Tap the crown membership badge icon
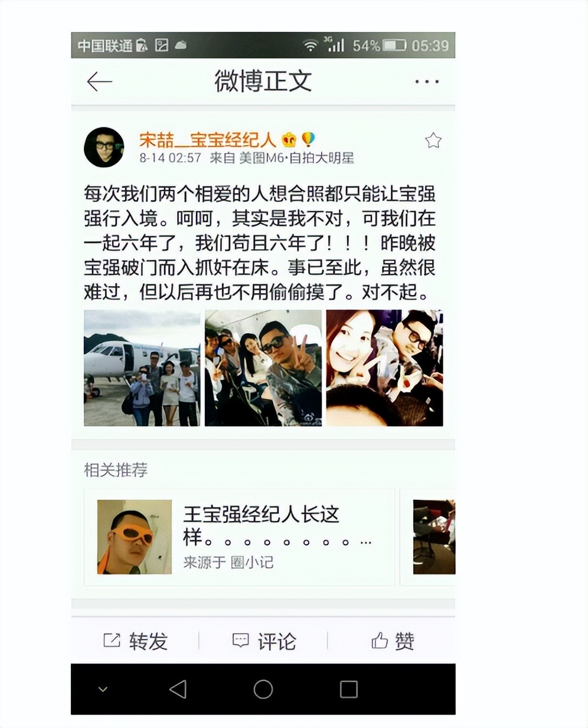The image size is (588, 728). pyautogui.click(x=289, y=140)
